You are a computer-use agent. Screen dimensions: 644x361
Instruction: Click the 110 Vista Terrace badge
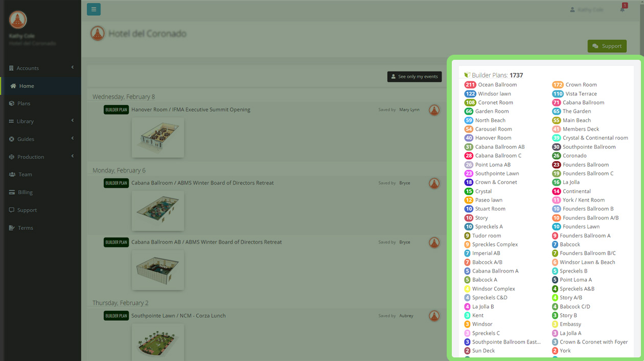(558, 94)
